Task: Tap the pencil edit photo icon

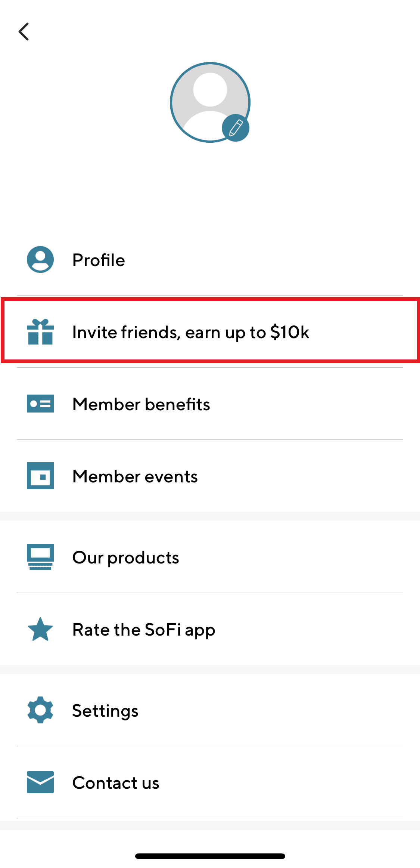Action: click(236, 128)
